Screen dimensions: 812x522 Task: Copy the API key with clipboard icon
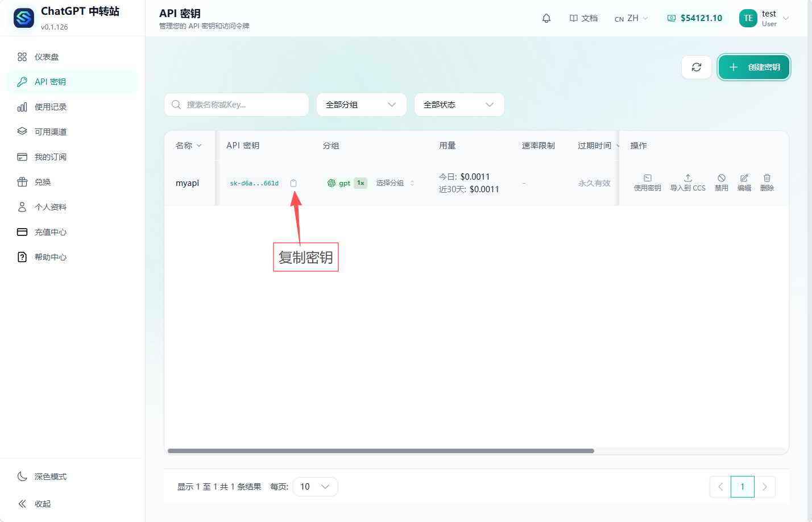[x=293, y=183]
